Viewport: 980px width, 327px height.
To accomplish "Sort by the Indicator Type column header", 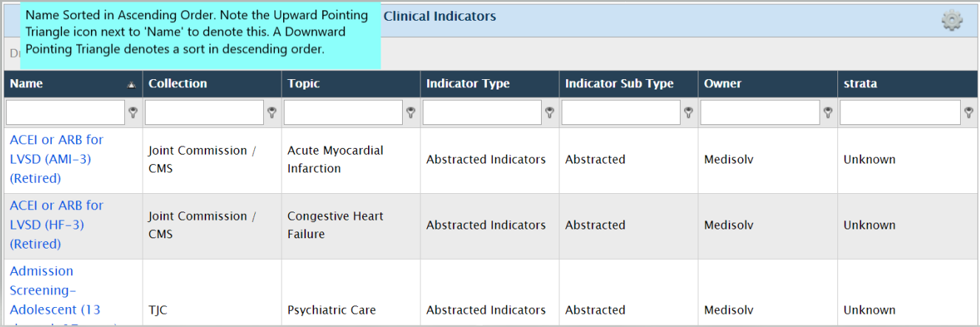I will [468, 84].
